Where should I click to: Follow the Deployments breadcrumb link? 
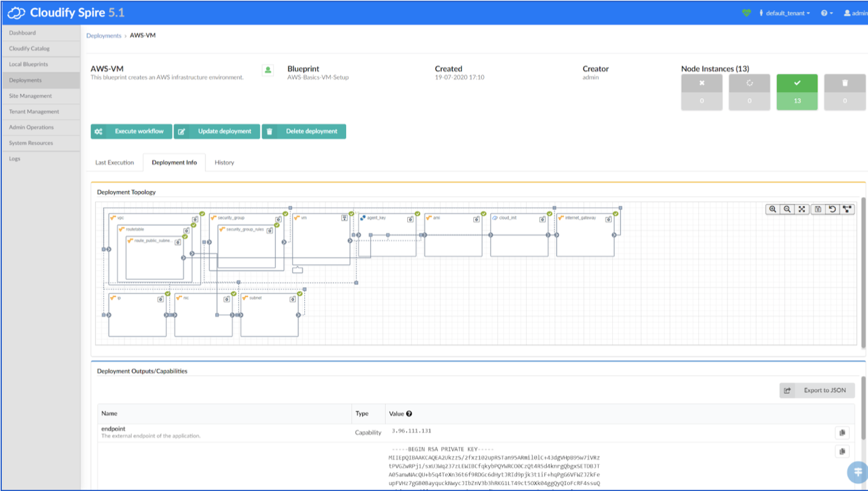104,36
